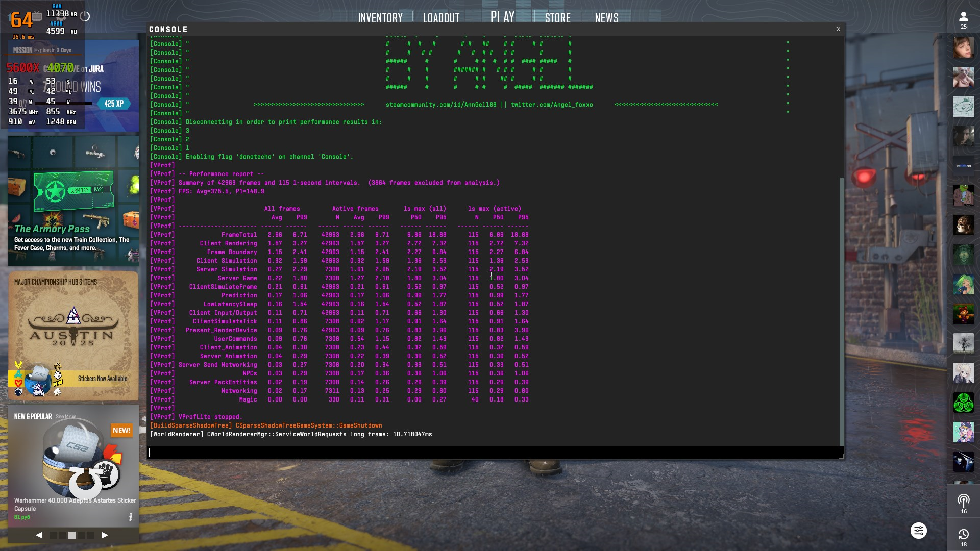Open the friends list icon
Viewport: 980px width, 551px height.
pyautogui.click(x=963, y=18)
